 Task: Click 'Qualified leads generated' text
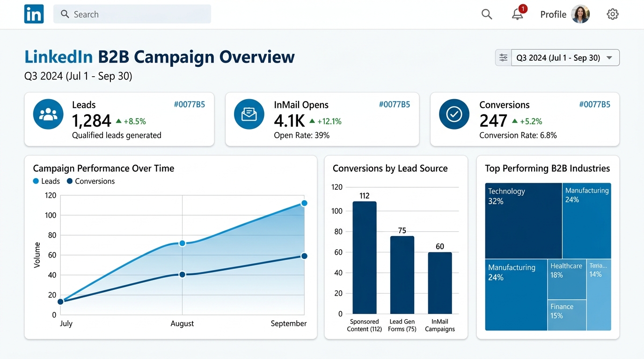[x=117, y=136]
